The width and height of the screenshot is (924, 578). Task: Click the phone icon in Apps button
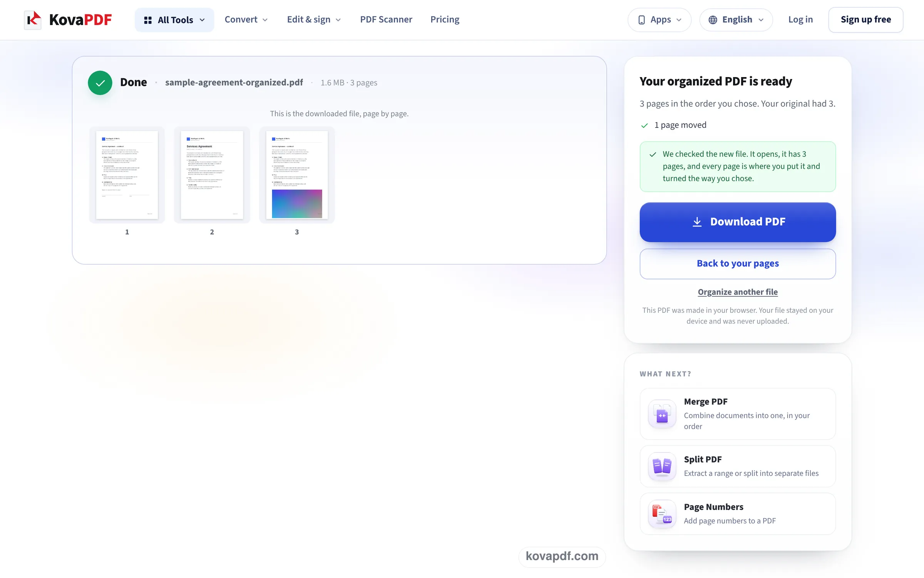click(x=641, y=20)
